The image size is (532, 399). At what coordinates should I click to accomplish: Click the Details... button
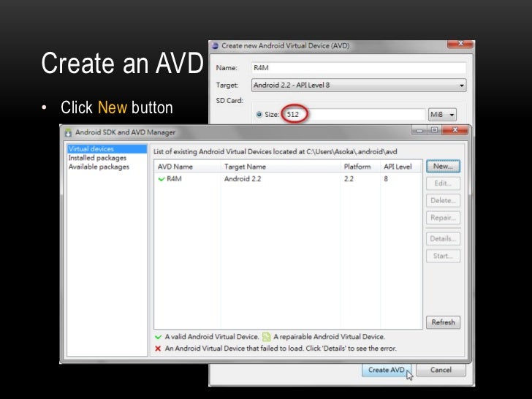(443, 239)
